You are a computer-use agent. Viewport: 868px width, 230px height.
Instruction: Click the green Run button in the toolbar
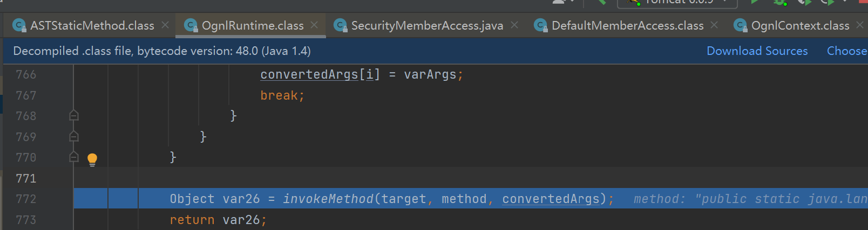pos(755,2)
